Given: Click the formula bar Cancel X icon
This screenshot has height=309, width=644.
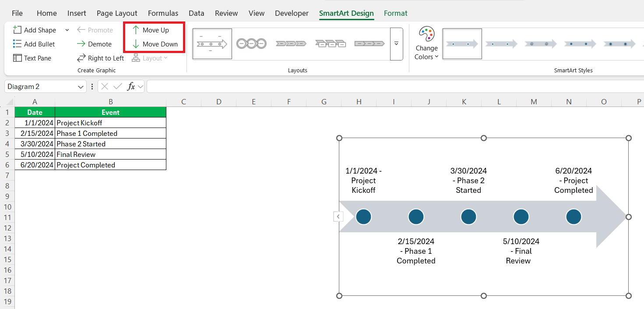Looking at the screenshot, I should pos(105,87).
